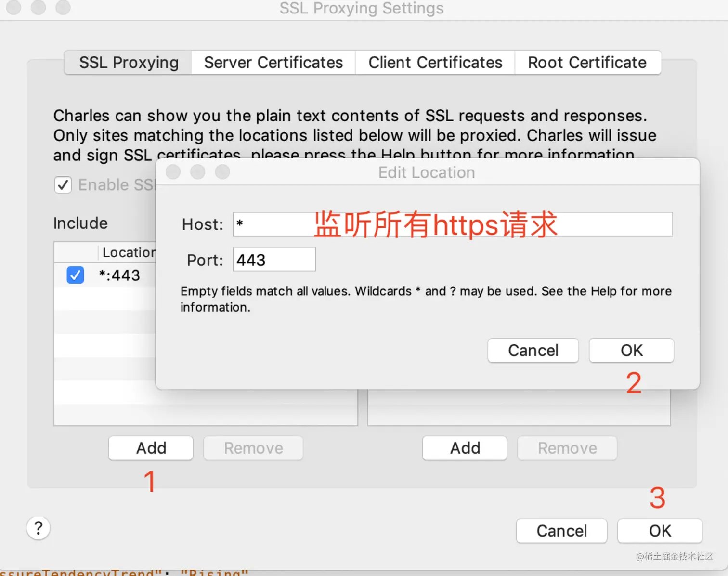Focus the Port field showing 443

(274, 260)
